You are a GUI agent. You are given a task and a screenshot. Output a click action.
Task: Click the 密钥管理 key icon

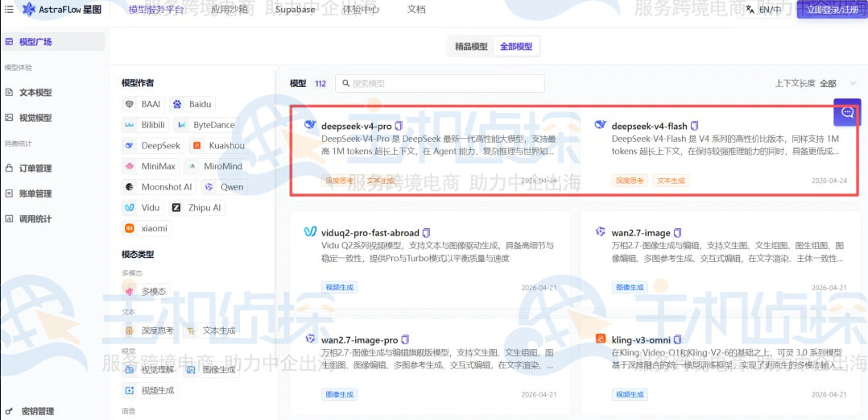tap(9, 411)
